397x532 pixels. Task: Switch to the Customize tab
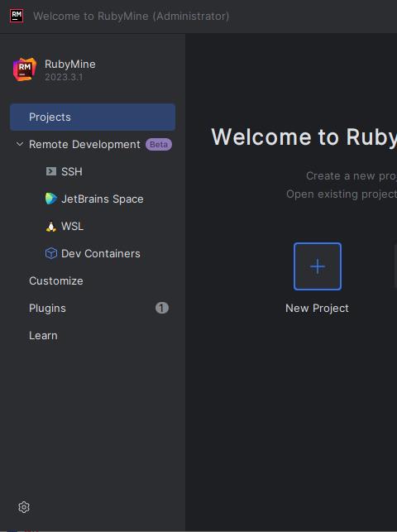pos(56,281)
